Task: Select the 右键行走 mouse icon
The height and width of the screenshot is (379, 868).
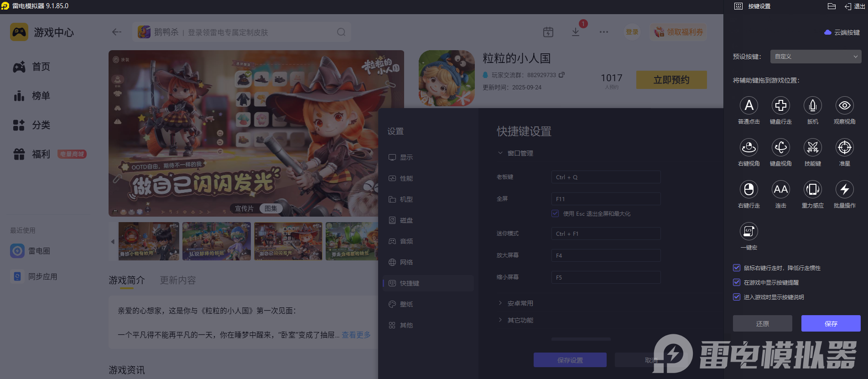Action: [748, 189]
